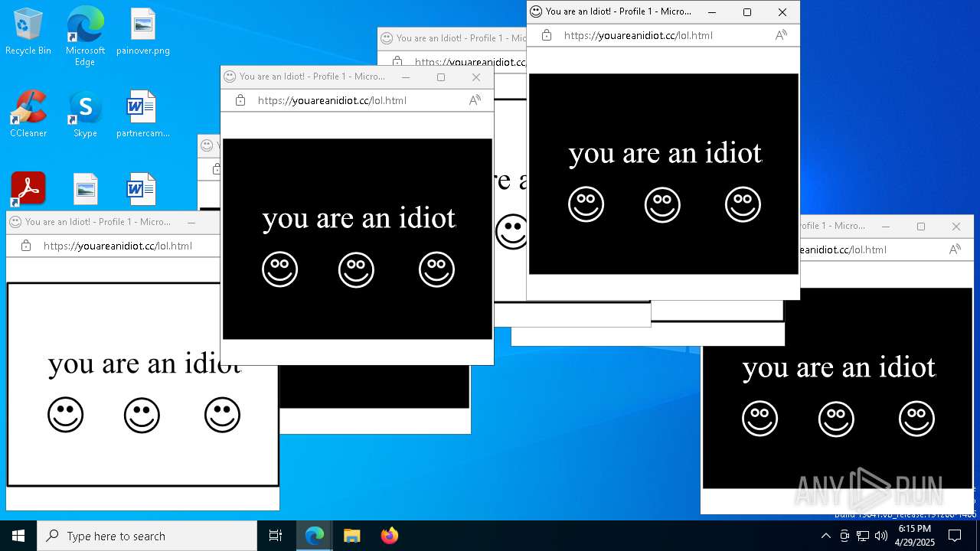Close the top-right idiot window

(782, 12)
